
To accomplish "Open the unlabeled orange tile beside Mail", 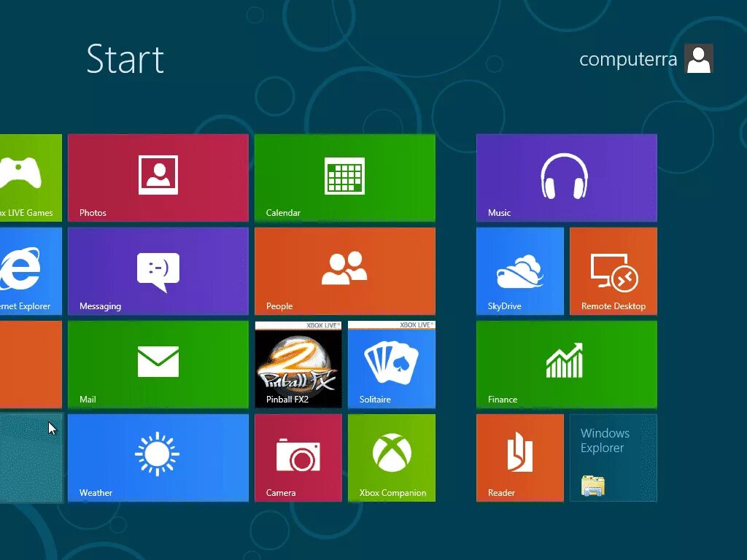I will pos(31,365).
